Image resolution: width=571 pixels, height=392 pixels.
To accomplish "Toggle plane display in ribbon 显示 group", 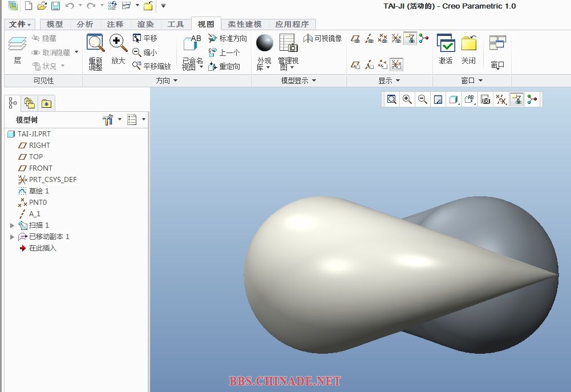I will (355, 39).
